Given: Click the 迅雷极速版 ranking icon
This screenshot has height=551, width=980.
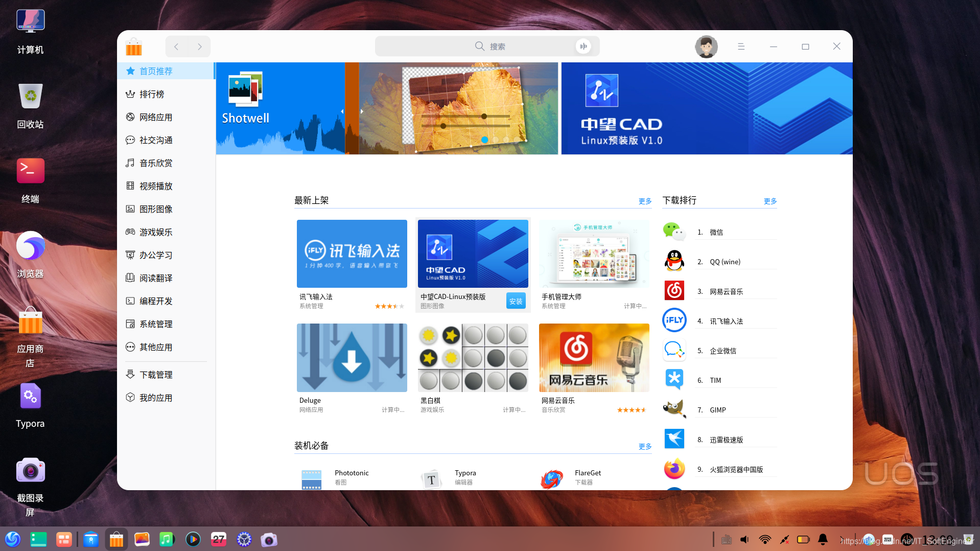Looking at the screenshot, I should 674,439.
